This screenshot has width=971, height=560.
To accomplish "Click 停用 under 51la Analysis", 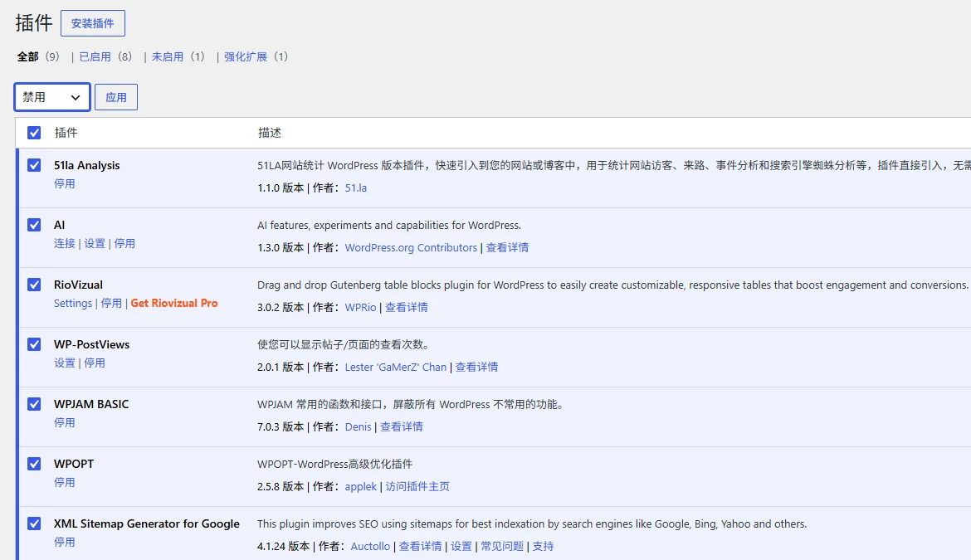I will (x=65, y=184).
